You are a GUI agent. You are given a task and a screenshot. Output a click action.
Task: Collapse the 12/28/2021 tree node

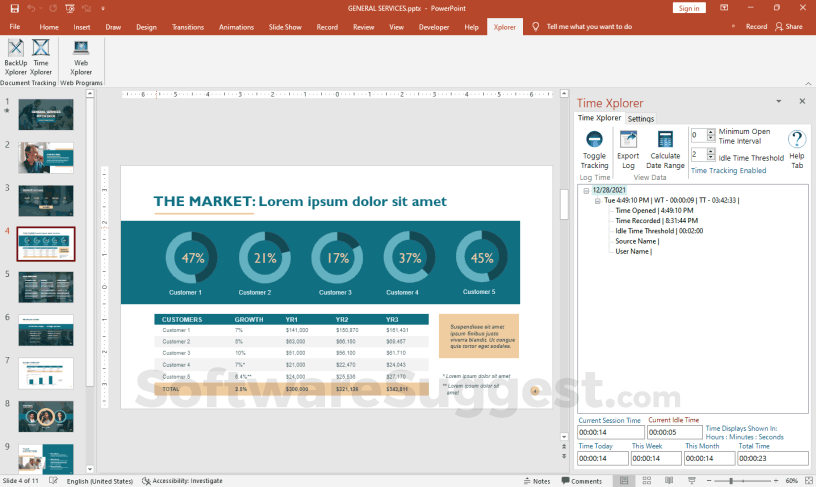click(x=586, y=190)
